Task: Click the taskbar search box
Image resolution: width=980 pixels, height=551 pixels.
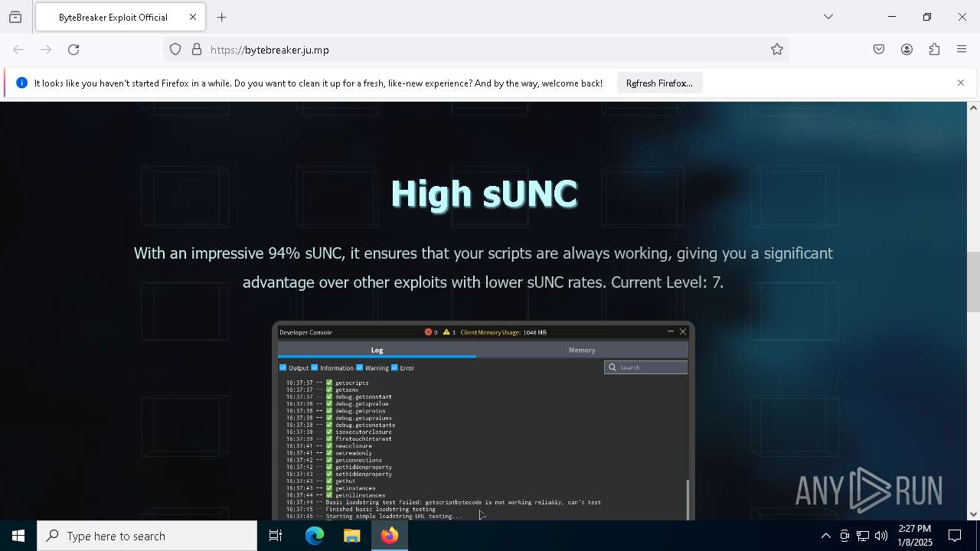Action: 147,536
